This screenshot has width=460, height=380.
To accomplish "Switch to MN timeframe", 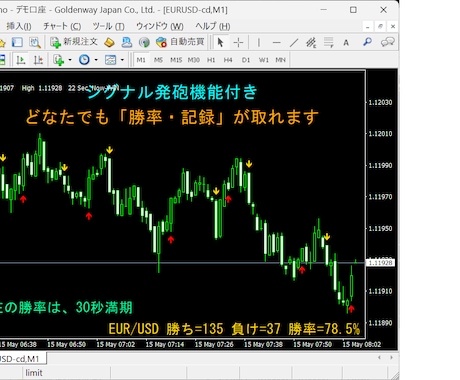I will (280, 60).
